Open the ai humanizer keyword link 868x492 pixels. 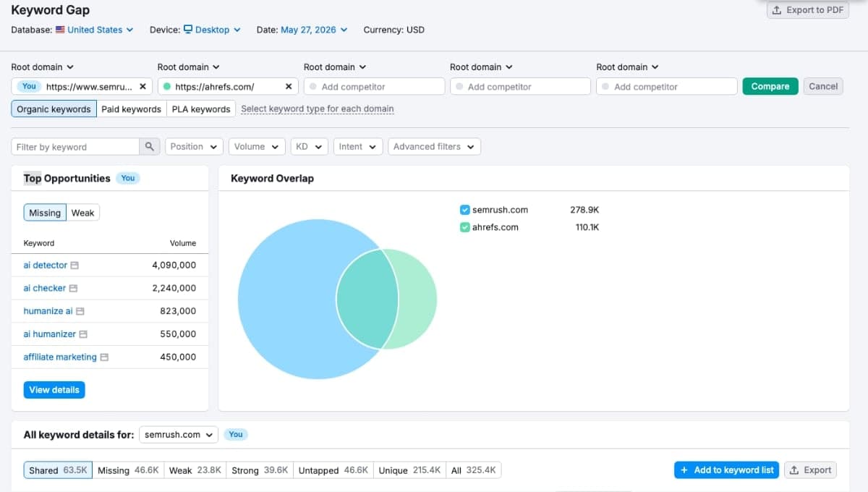pyautogui.click(x=49, y=334)
